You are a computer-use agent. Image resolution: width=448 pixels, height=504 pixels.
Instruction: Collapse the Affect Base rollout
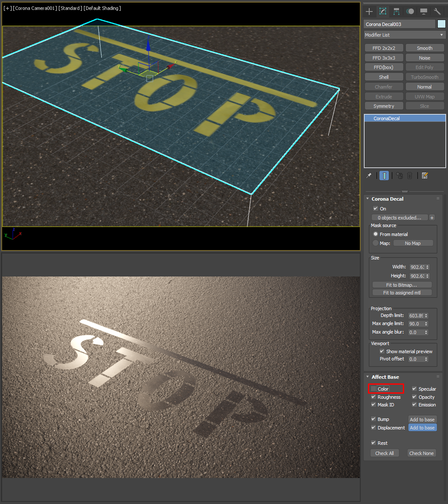[x=368, y=377]
